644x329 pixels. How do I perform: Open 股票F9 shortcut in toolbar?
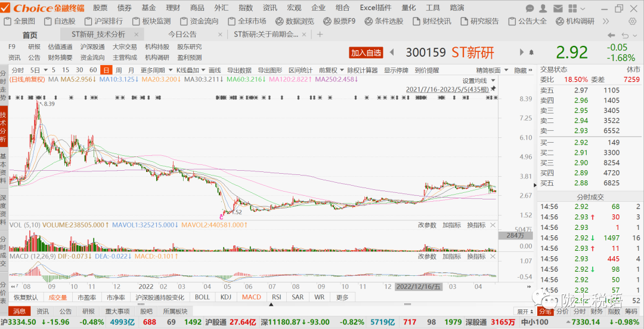tap(339, 21)
